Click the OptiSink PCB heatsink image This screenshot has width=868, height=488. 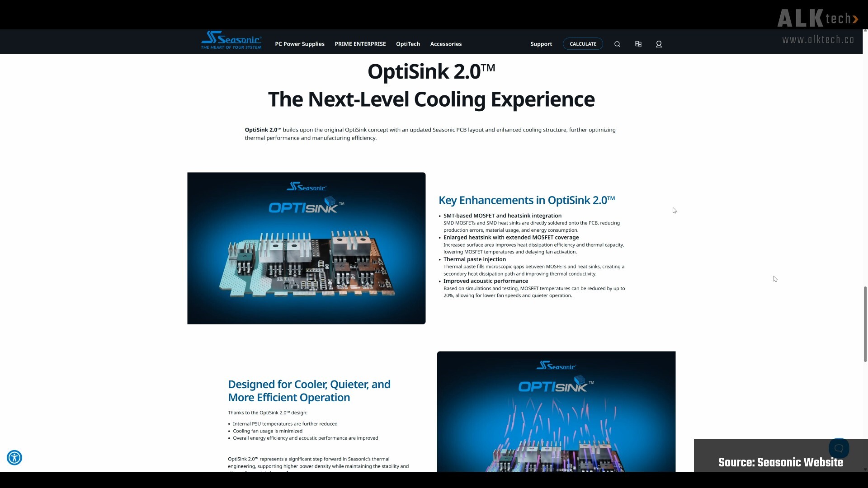307,248
